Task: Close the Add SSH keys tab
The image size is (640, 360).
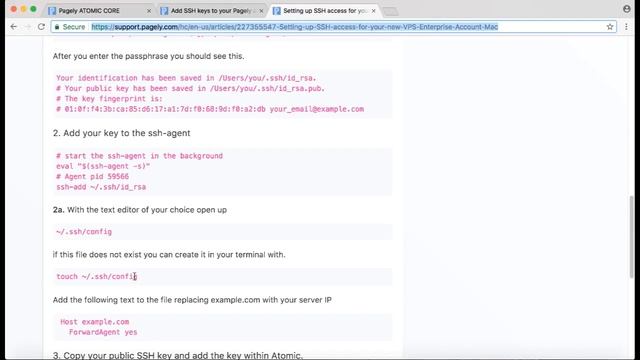Action: [x=261, y=11]
